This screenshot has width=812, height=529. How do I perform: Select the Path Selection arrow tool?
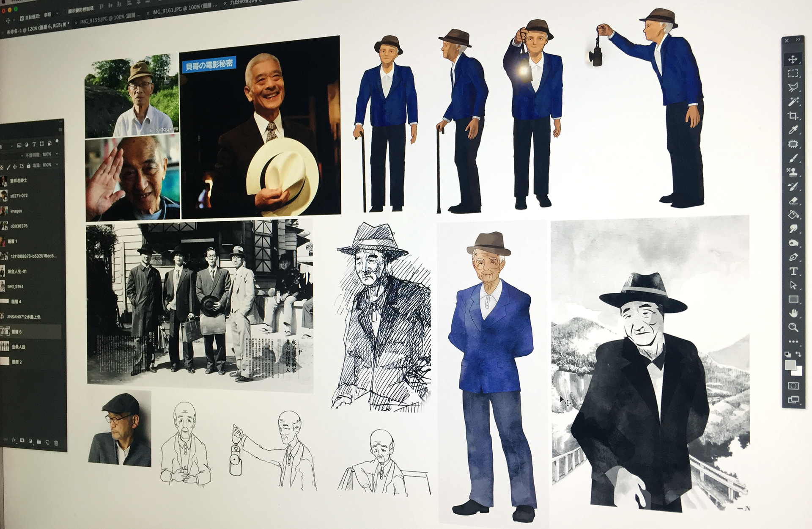coord(793,285)
